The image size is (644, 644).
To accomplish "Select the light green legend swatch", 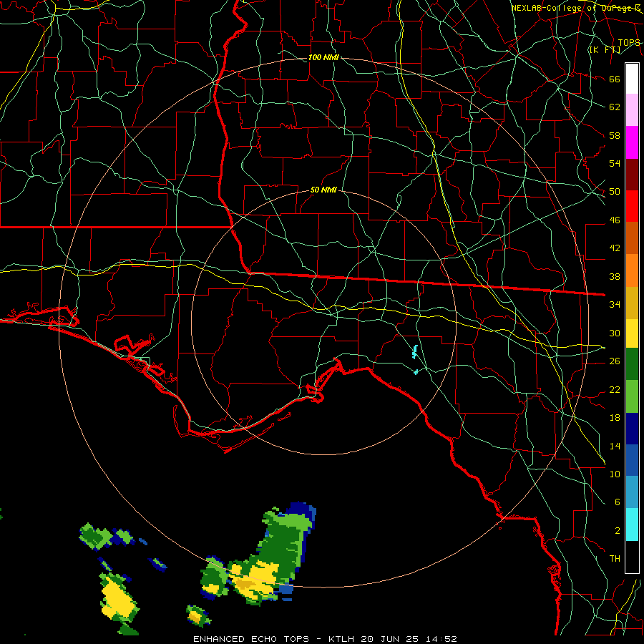I will [632, 396].
